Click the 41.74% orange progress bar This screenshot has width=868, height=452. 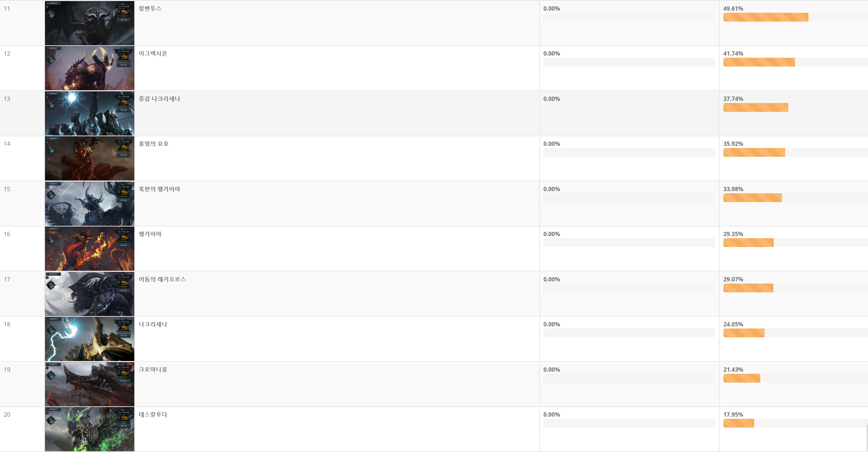759,62
